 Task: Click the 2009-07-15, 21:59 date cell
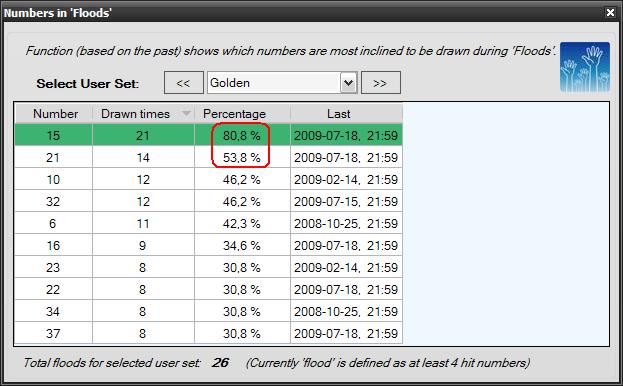pos(346,201)
